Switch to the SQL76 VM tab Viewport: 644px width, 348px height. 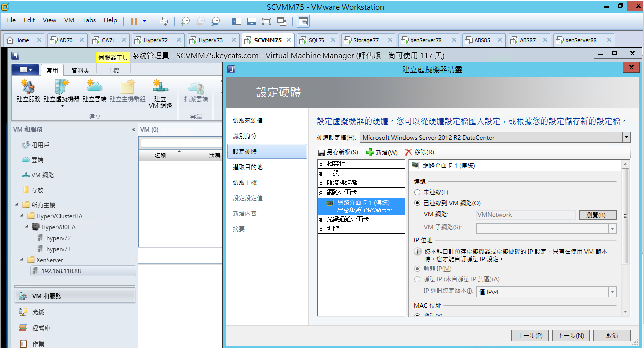pos(317,40)
